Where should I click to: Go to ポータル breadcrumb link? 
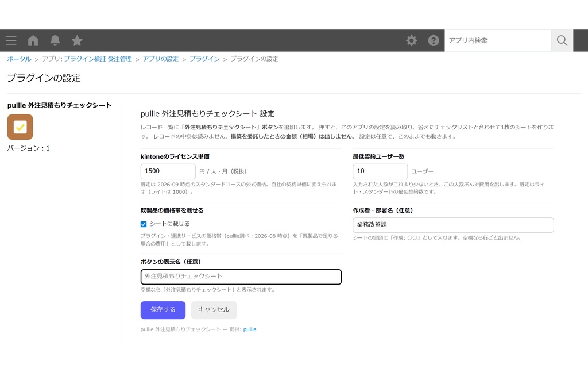19,59
